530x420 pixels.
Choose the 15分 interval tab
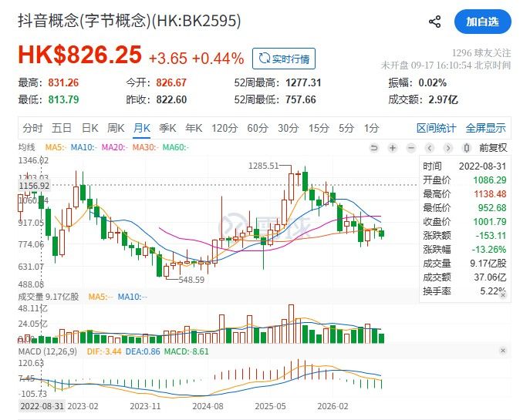click(x=319, y=128)
